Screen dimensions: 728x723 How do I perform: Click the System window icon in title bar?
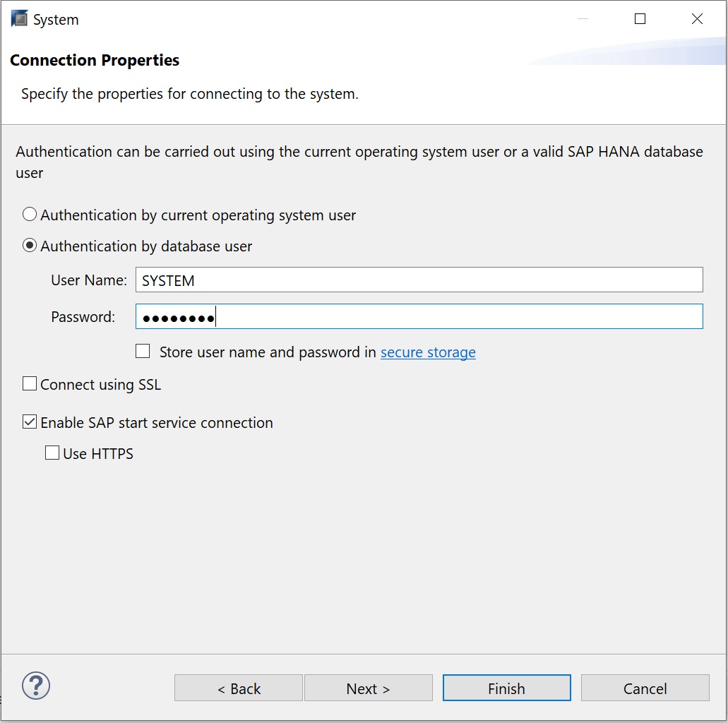coord(20,19)
